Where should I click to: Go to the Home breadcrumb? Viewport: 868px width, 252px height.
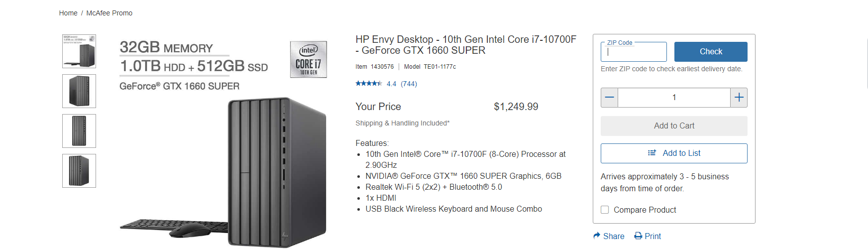68,13
